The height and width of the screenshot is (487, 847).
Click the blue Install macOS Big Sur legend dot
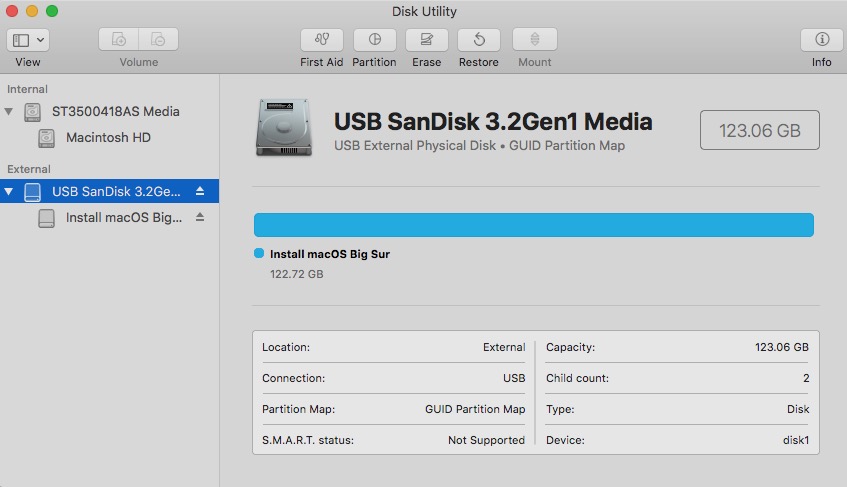click(259, 254)
